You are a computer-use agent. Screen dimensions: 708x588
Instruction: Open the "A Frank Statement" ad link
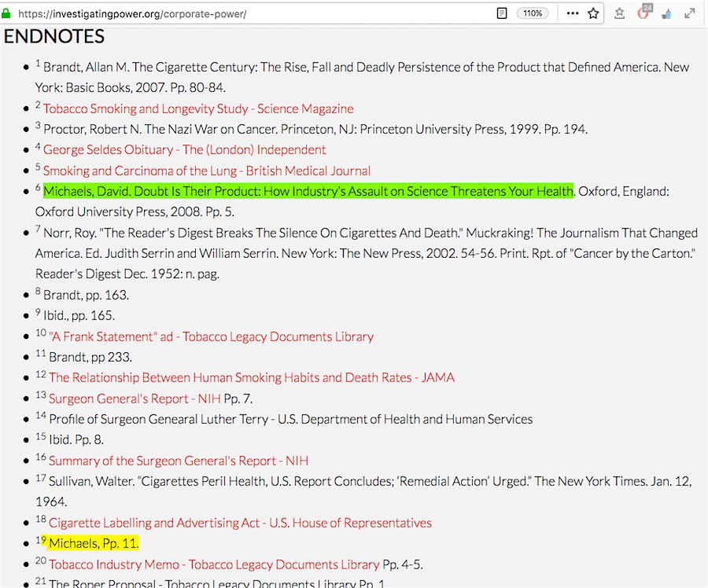click(211, 336)
